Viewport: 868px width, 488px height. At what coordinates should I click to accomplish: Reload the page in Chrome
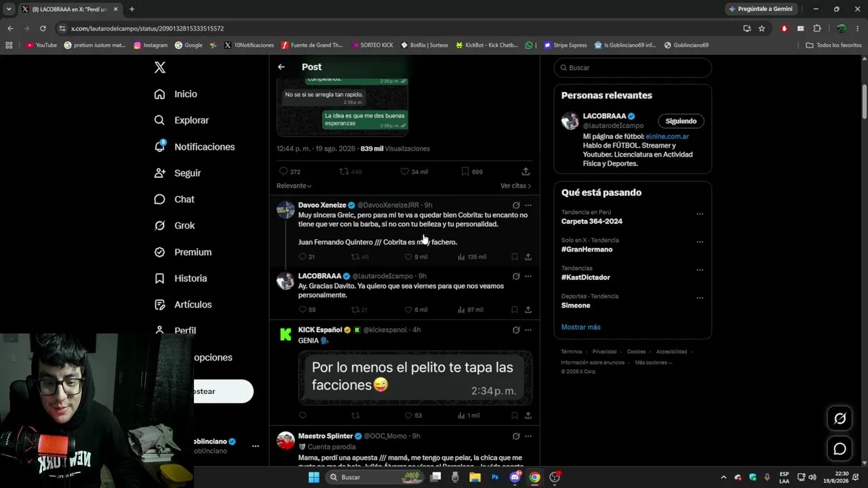coord(43,28)
